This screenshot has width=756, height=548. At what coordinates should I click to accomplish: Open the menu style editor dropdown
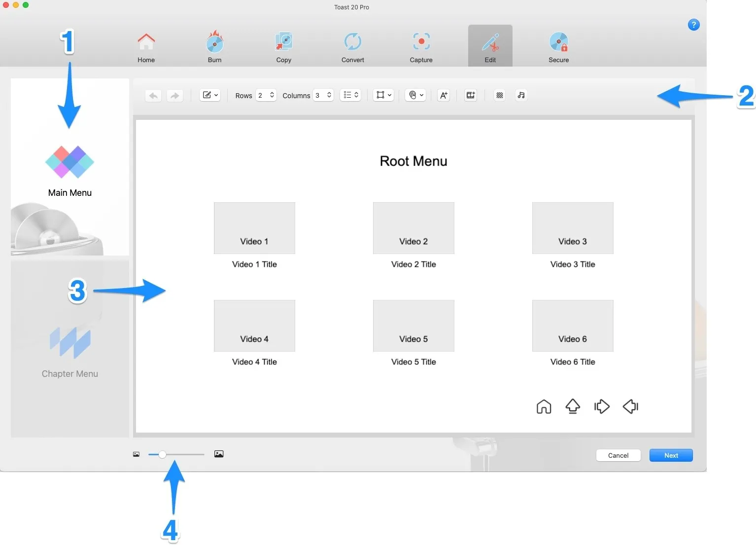(209, 95)
